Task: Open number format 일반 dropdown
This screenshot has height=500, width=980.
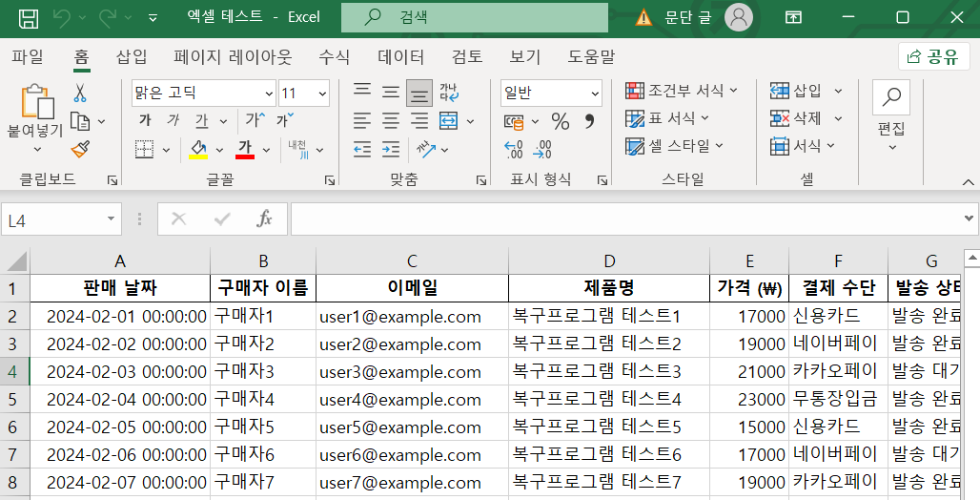Action: [595, 94]
